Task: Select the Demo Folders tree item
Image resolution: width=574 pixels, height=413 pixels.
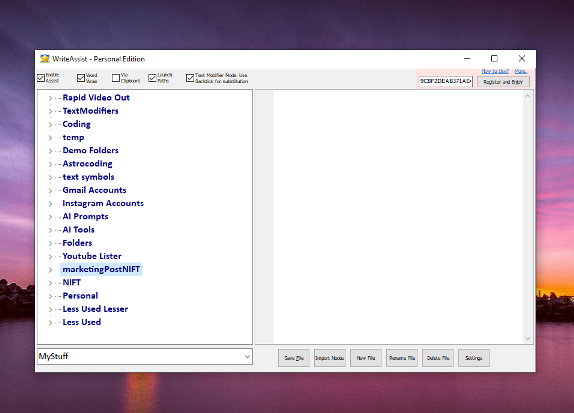Action: tap(90, 150)
